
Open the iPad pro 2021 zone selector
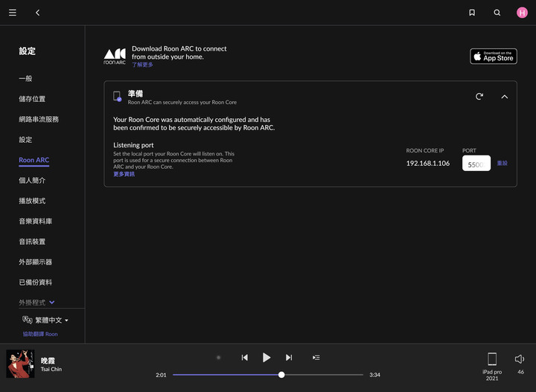click(x=492, y=367)
